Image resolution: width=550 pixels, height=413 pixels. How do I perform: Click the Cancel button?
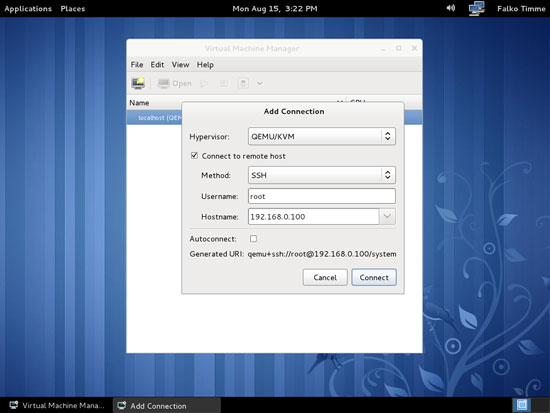[x=325, y=277]
